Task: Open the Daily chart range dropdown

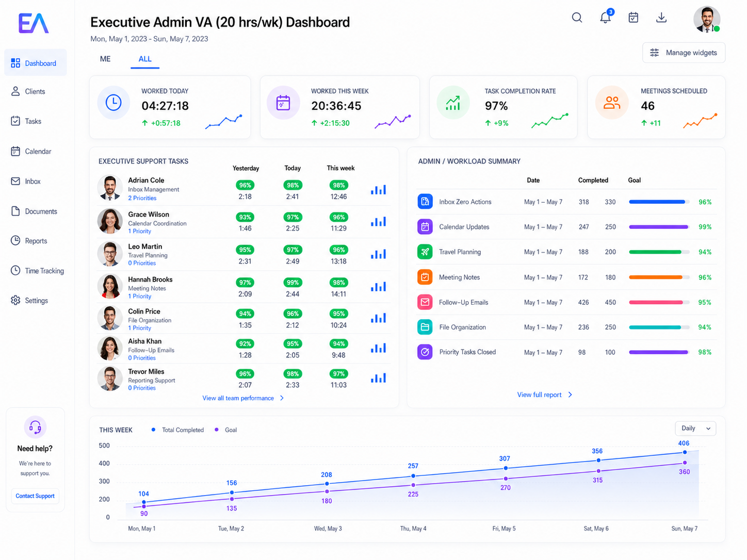Action: [x=695, y=429]
